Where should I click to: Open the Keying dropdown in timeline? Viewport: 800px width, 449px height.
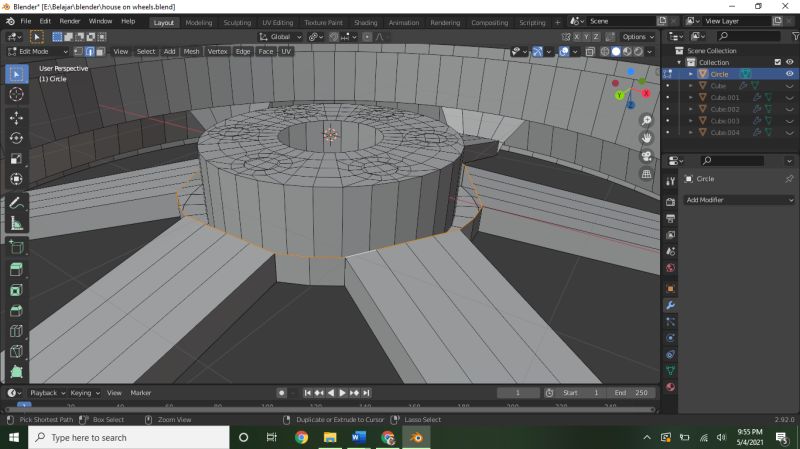coord(85,393)
